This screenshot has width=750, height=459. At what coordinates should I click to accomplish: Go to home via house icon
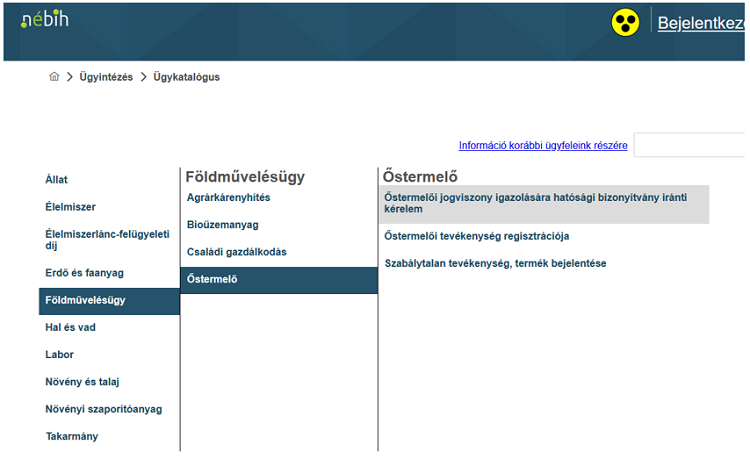coord(54,76)
